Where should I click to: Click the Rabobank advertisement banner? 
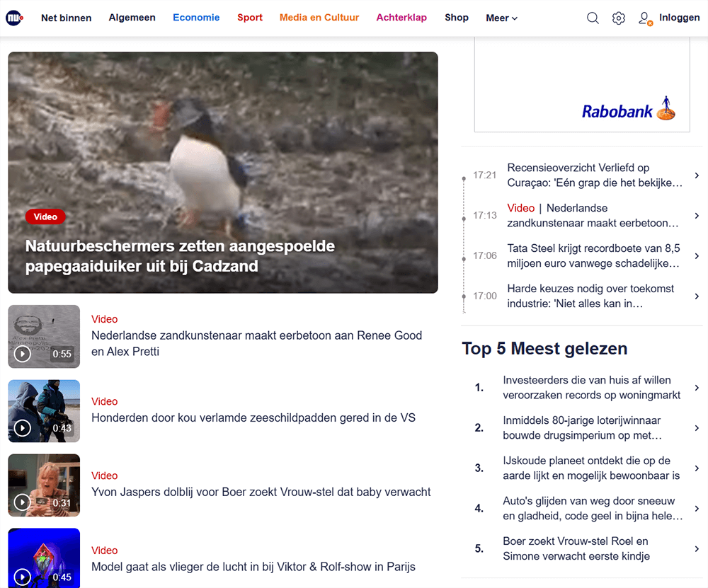click(x=582, y=85)
